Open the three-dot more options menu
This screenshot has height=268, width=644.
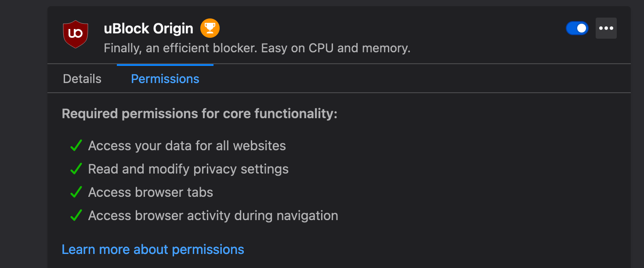(x=606, y=28)
